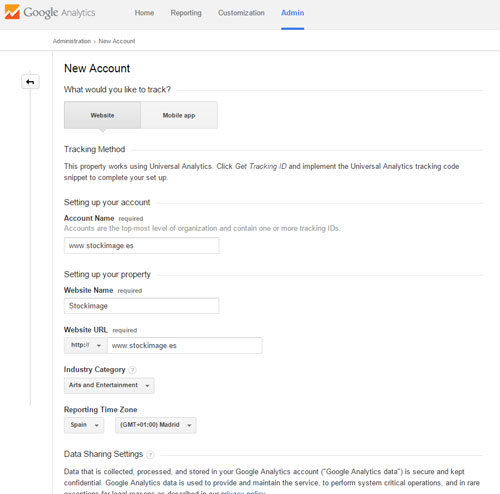The image size is (500, 494).
Task: Focus the Account Name input field
Action: point(142,246)
